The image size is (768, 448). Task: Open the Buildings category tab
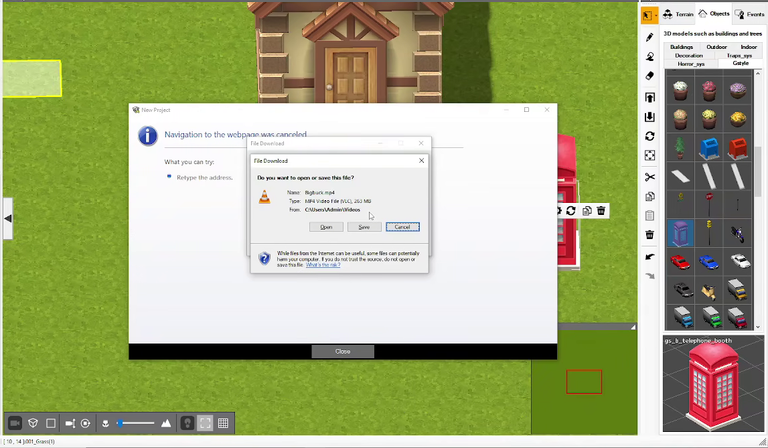coord(681,47)
